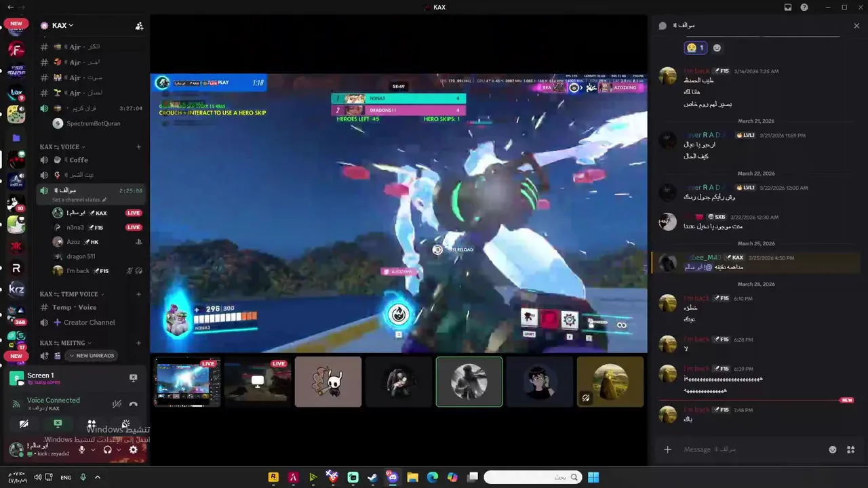Select user dragon 511 in voice list
The width and height of the screenshot is (868, 488).
click(x=97, y=256)
